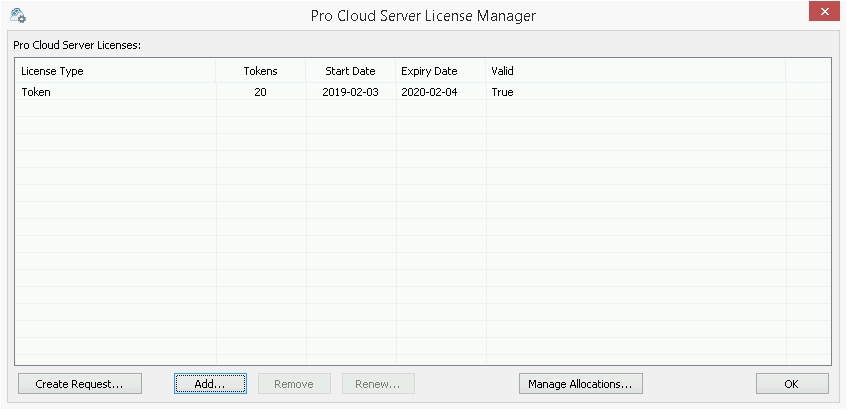Click the Expiry Date column header
Image resolution: width=847 pixels, height=410 pixels.
click(x=429, y=71)
